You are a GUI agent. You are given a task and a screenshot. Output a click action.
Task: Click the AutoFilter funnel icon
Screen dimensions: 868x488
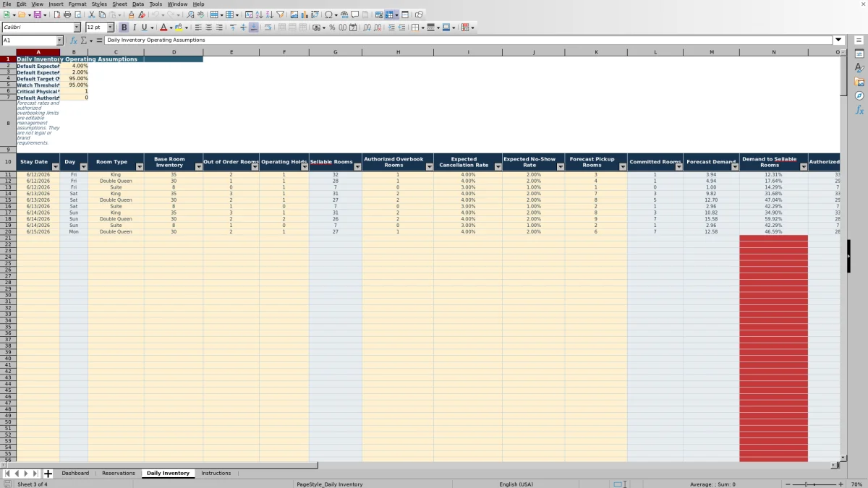280,14
